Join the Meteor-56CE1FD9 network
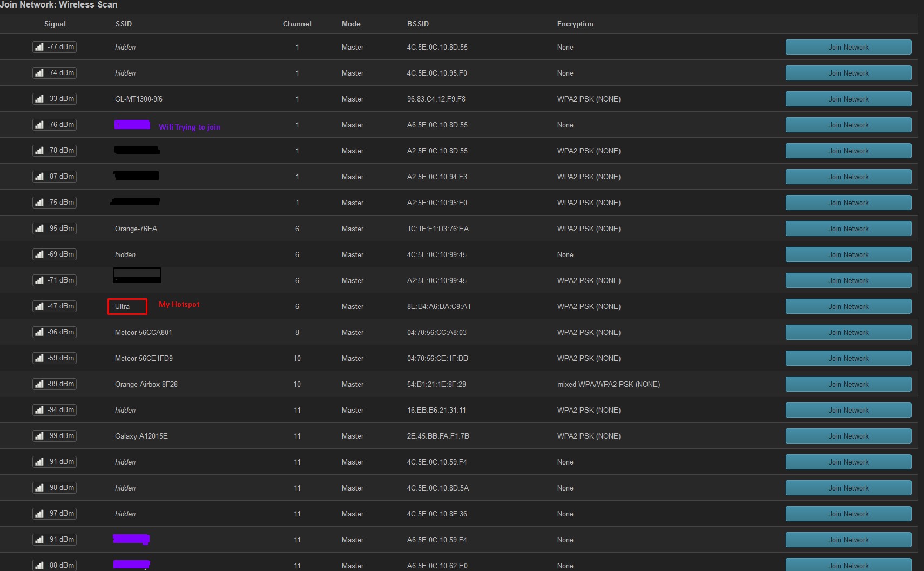 (848, 358)
